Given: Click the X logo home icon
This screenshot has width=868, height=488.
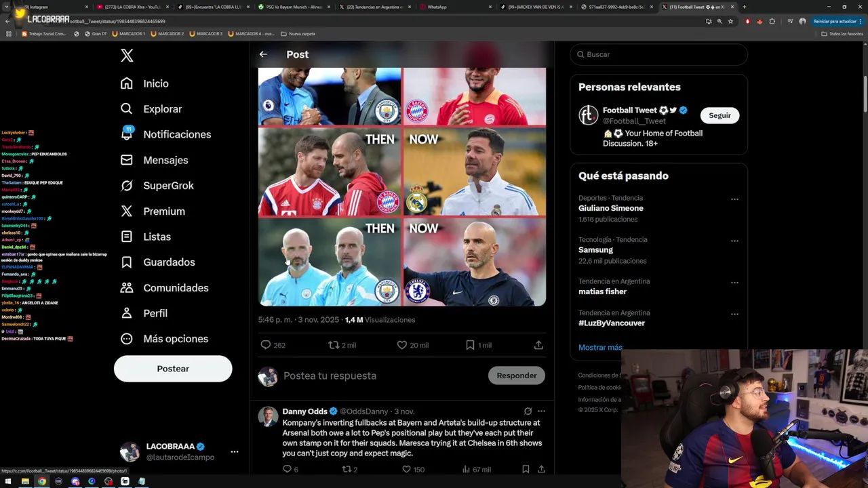Looking at the screenshot, I should pos(127,56).
